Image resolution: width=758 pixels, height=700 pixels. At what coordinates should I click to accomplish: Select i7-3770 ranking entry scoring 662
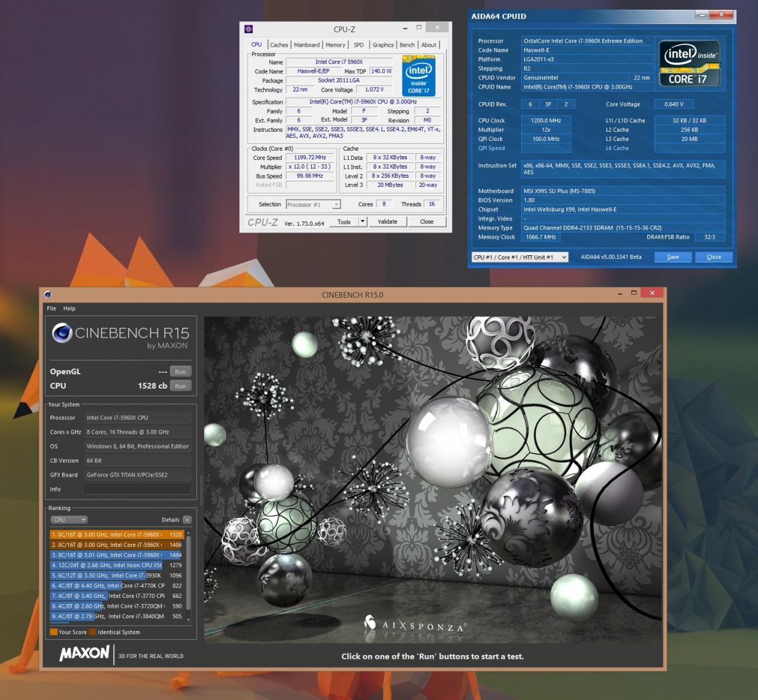[117, 595]
